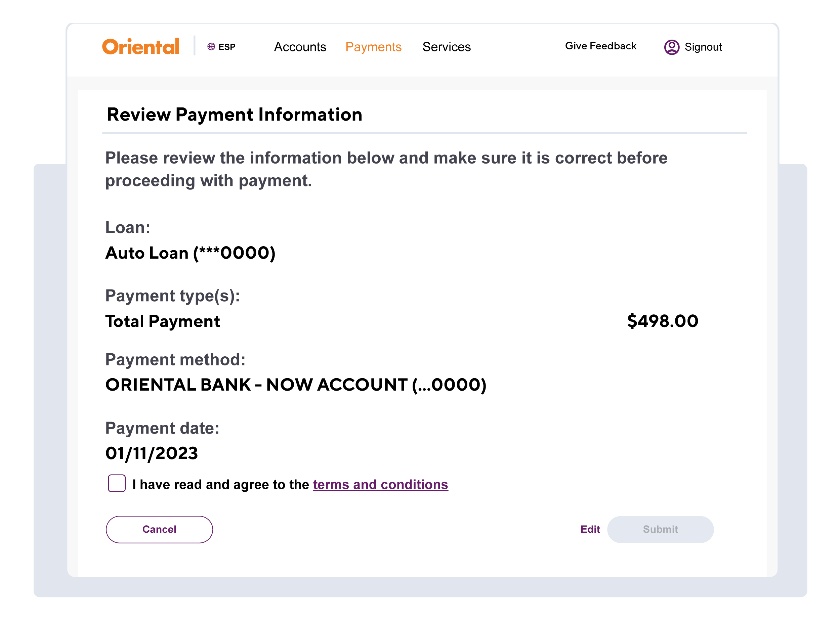Screen dimensions: 840x622
Task: Click the Signout text
Action: tap(703, 47)
